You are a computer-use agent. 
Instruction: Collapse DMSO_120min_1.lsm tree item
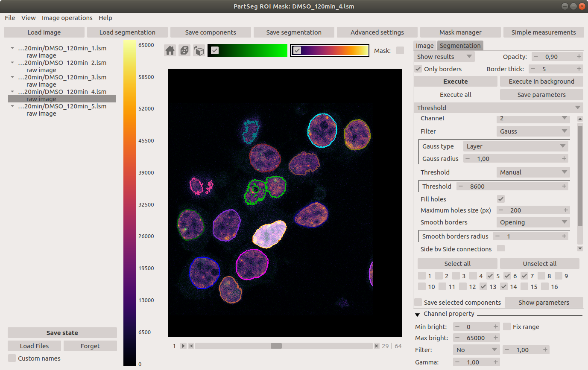12,48
